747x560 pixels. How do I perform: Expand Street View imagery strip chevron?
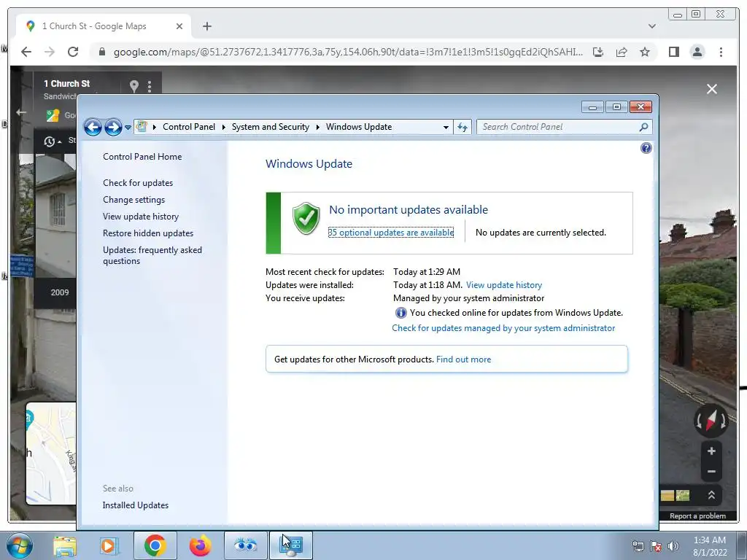(711, 495)
